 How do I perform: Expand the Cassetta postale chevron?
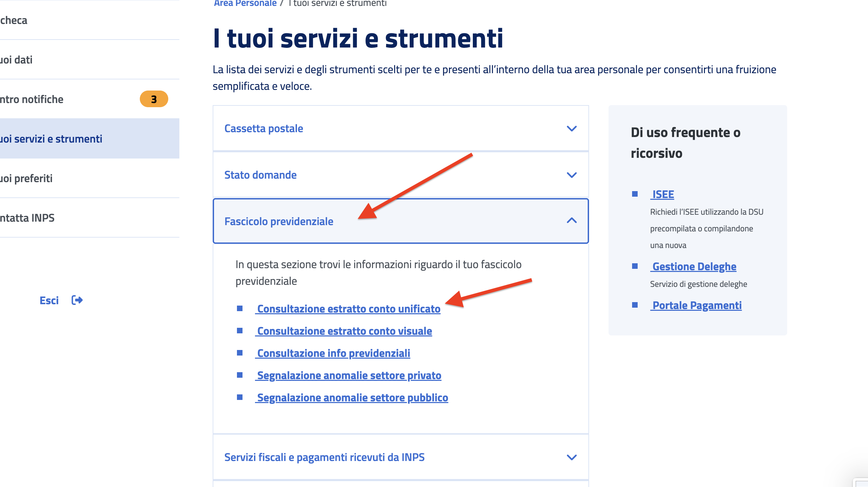[571, 129]
